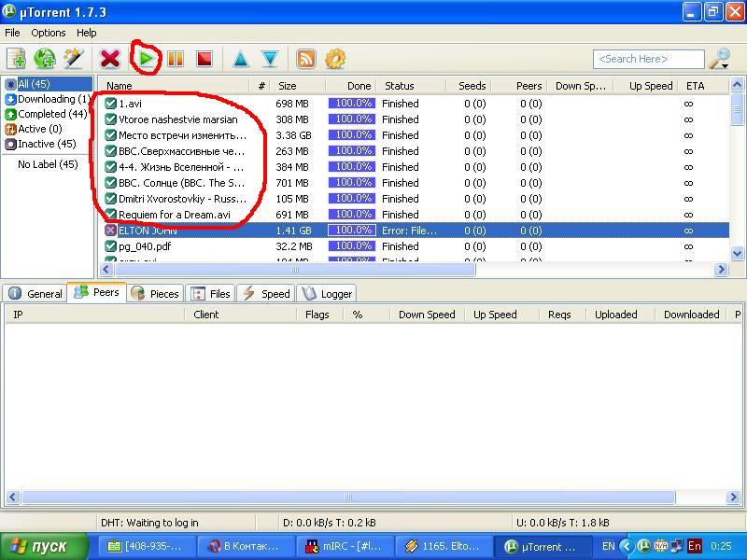Sort torrents by the Name column header

[174, 86]
